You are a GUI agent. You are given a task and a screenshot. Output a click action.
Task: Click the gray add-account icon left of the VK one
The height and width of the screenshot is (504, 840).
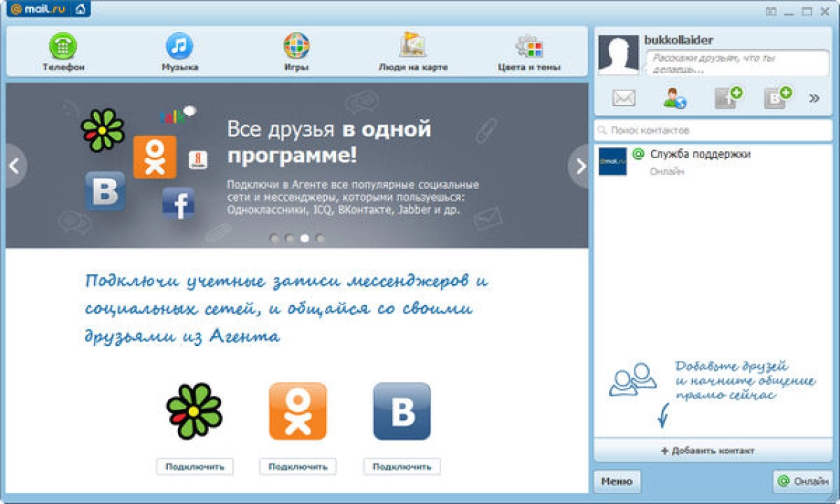point(728,98)
